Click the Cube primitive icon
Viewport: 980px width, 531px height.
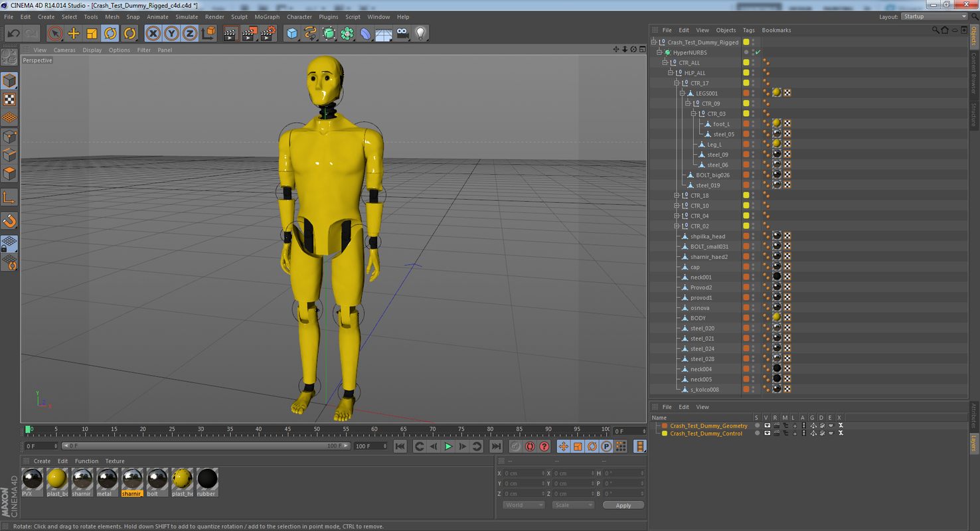click(x=291, y=33)
